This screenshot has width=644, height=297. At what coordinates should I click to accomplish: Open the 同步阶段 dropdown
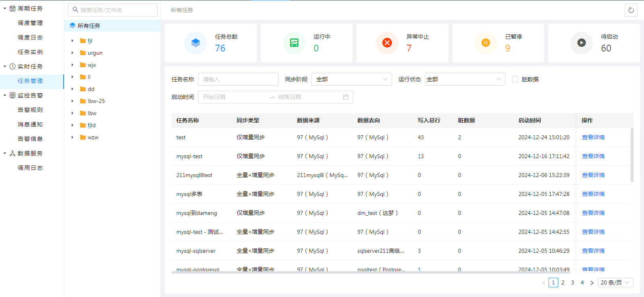(352, 79)
